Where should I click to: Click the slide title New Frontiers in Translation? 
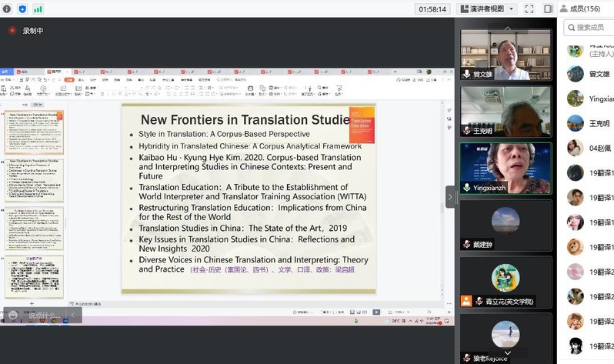click(x=245, y=119)
